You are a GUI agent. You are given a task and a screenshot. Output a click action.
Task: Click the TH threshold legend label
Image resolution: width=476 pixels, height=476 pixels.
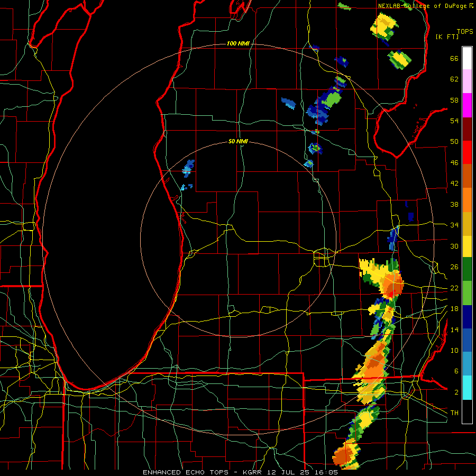pos(454,413)
